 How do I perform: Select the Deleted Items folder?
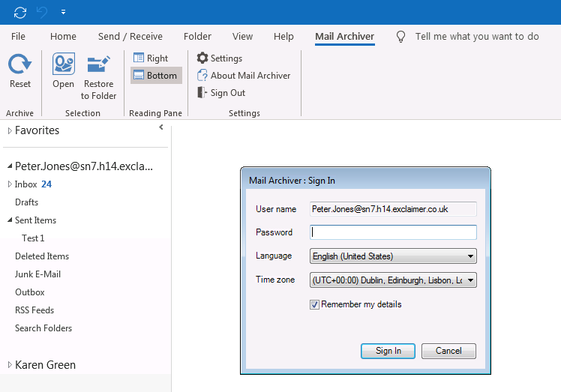click(42, 256)
